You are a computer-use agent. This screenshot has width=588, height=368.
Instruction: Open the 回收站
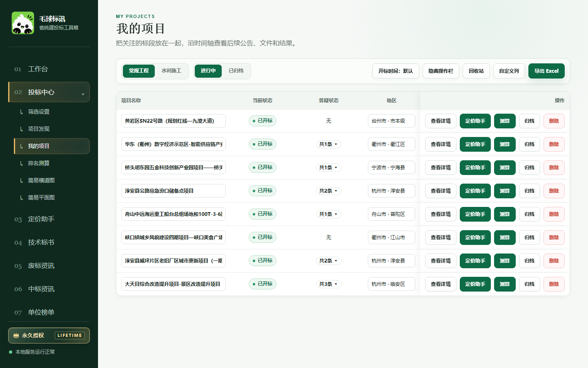coord(476,71)
